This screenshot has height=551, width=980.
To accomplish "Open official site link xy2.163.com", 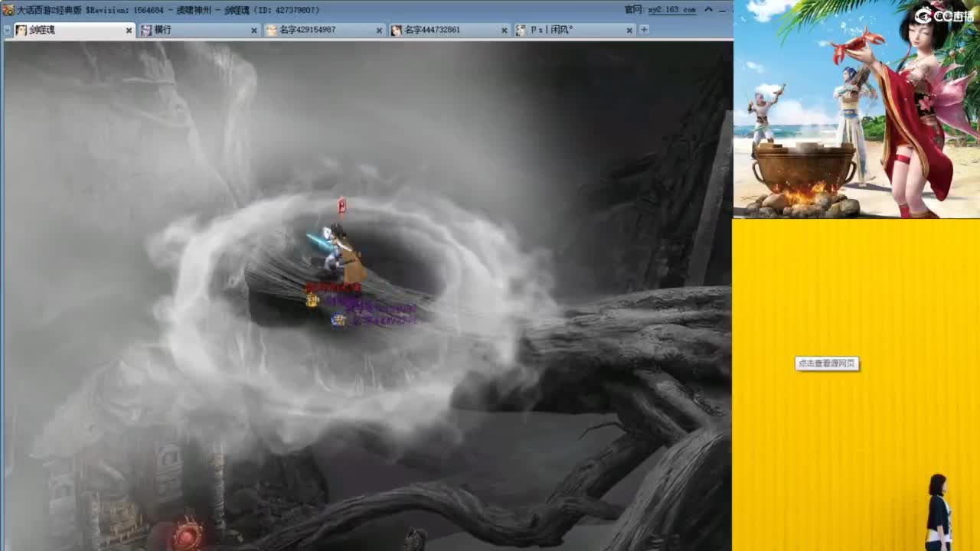I will pyautogui.click(x=671, y=10).
